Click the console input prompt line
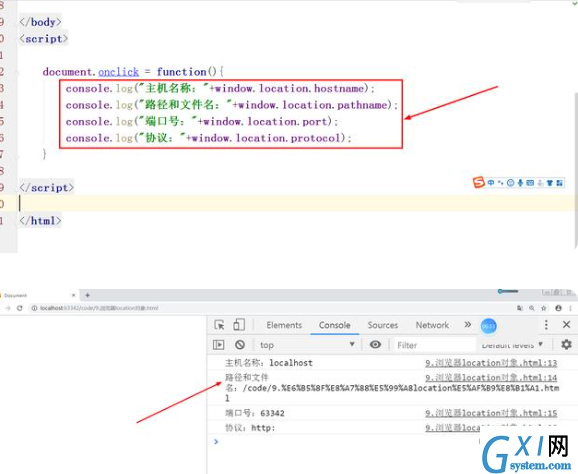578x474 pixels. (x=347, y=442)
